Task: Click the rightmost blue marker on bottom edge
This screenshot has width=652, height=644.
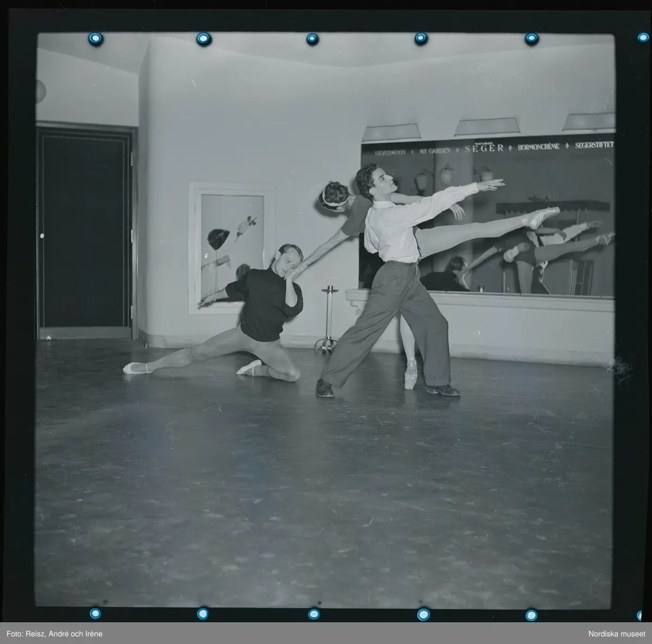Action: point(532,615)
